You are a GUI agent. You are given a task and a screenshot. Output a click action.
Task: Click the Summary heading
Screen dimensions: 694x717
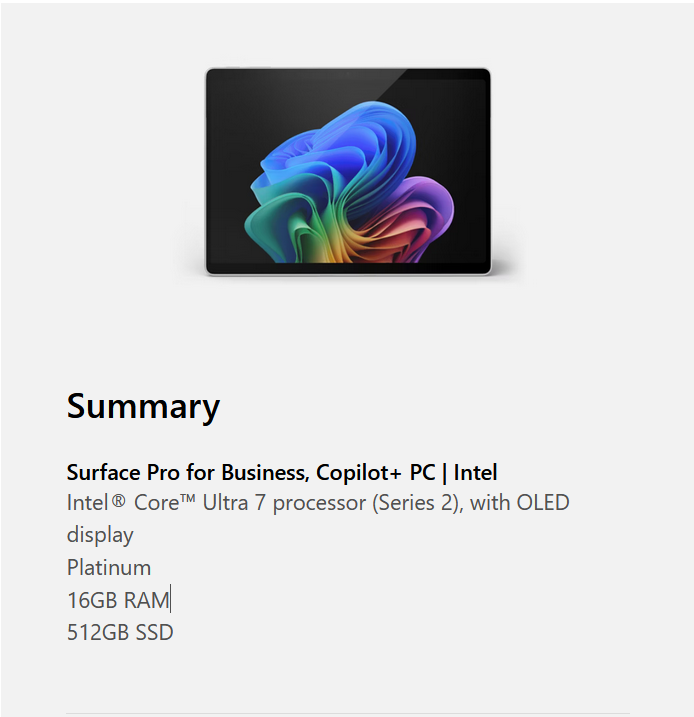143,406
